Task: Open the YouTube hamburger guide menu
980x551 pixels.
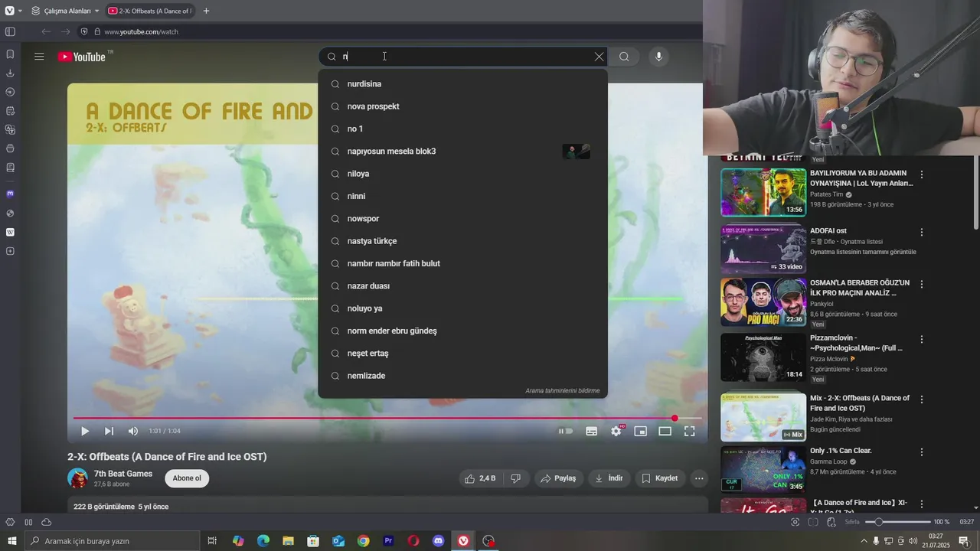Action: coord(39,57)
